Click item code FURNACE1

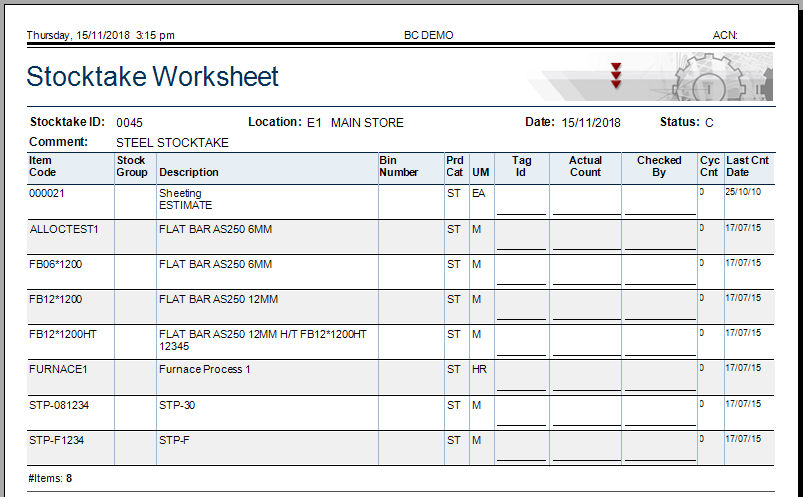coord(58,369)
